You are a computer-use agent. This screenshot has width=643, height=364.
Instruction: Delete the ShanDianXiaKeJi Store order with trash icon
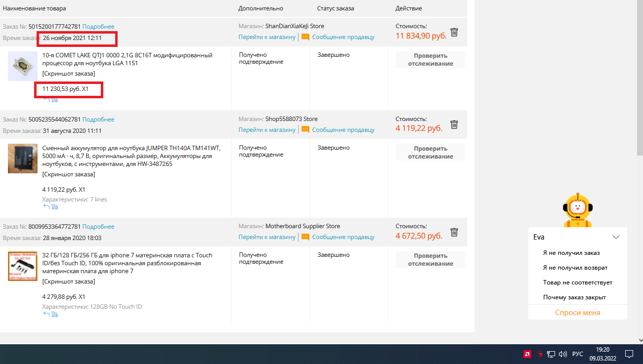pyautogui.click(x=454, y=32)
